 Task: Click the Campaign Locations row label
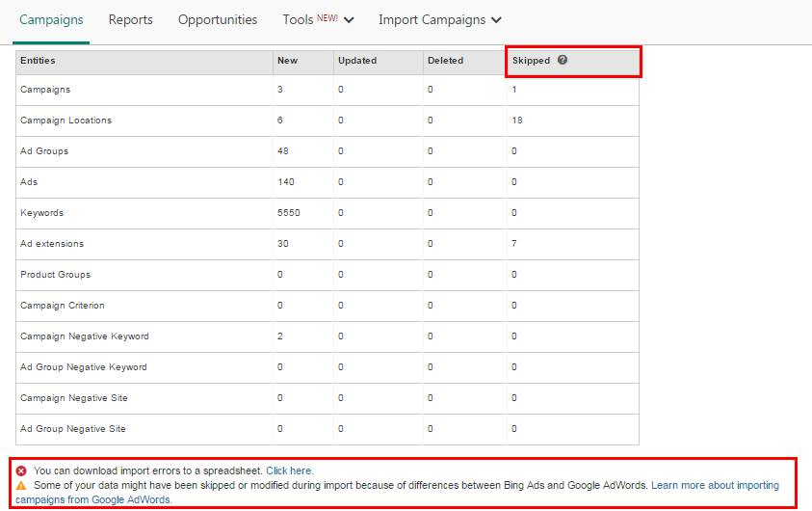click(65, 121)
